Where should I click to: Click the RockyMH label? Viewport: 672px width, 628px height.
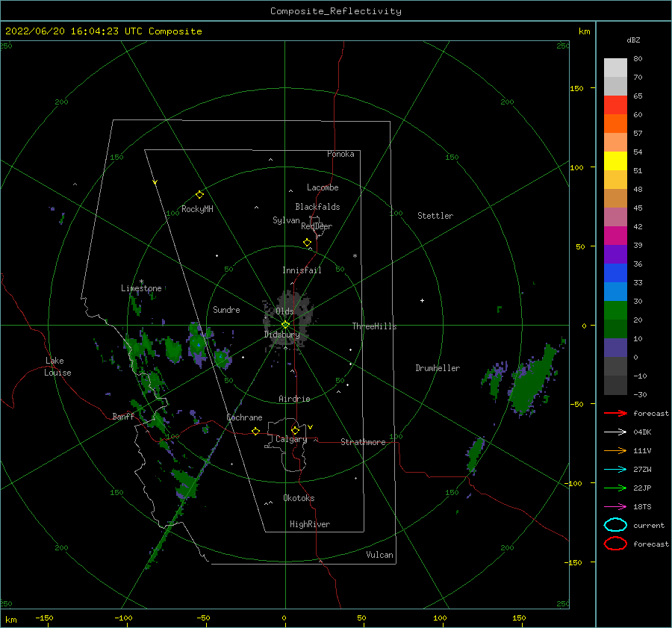(197, 209)
